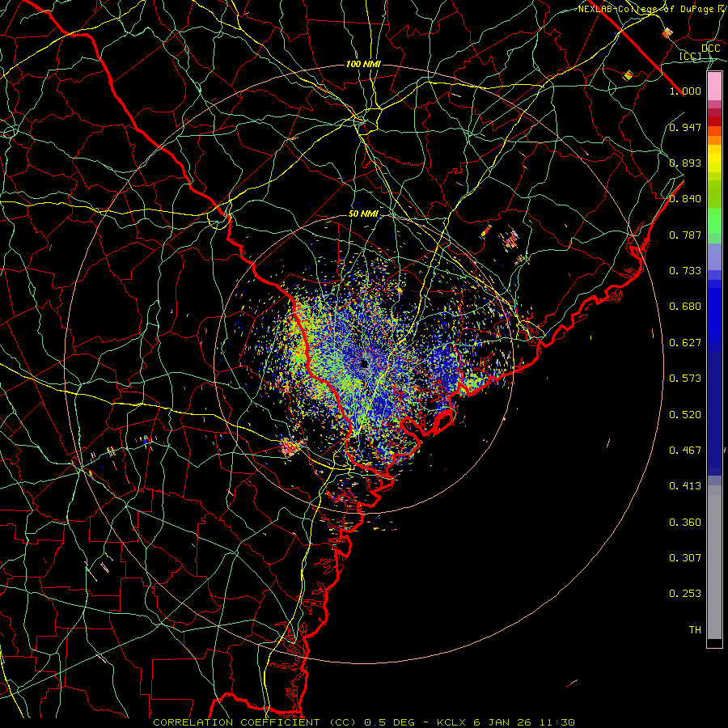728x728 pixels.
Task: Click the 0.520 legend value
Action: [685, 415]
